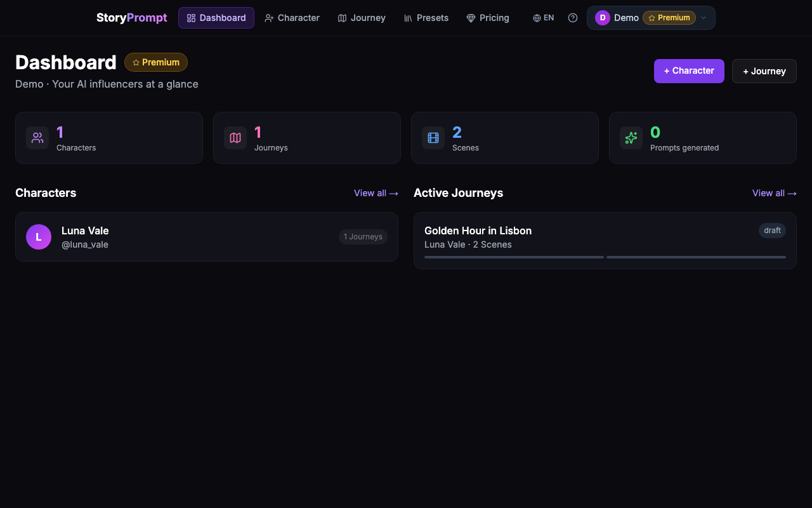Viewport: 812px width, 508px height.
Task: Open the Dashboard nav tab
Action: (x=216, y=18)
